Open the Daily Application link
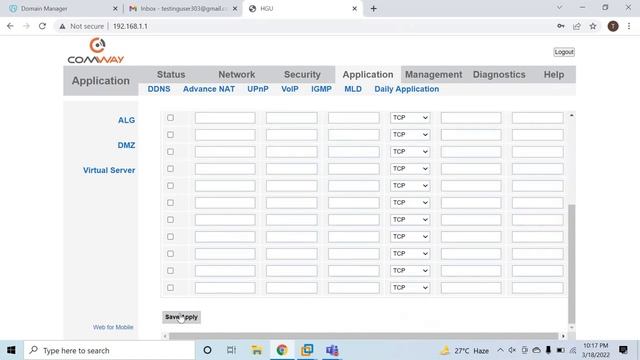 (x=407, y=89)
